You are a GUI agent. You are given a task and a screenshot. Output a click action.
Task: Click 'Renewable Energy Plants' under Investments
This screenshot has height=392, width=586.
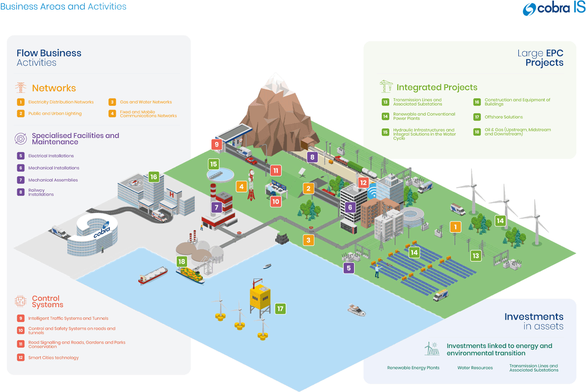click(x=413, y=368)
